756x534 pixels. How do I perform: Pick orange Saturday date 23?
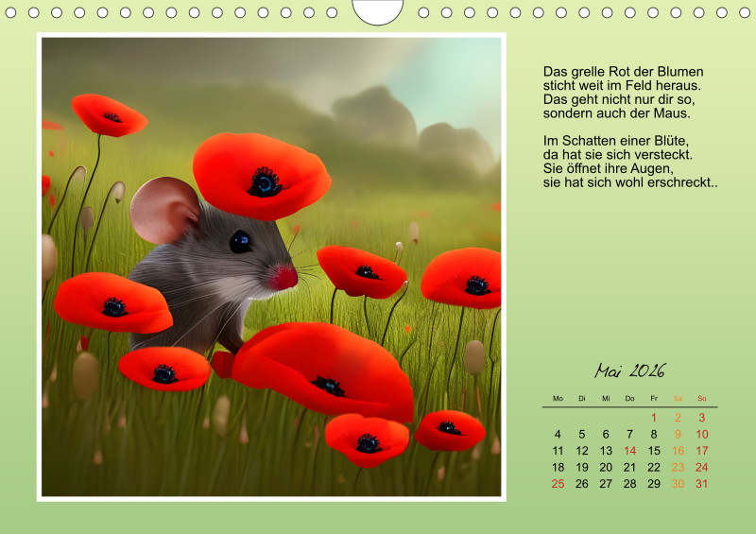click(x=678, y=467)
